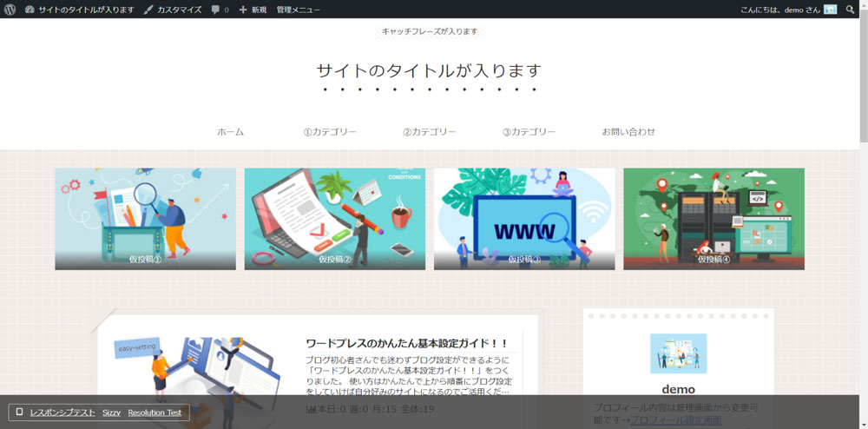Viewport: 868px width, 429px height.
Task: Open the WordPress logo menu
Action: [10, 10]
